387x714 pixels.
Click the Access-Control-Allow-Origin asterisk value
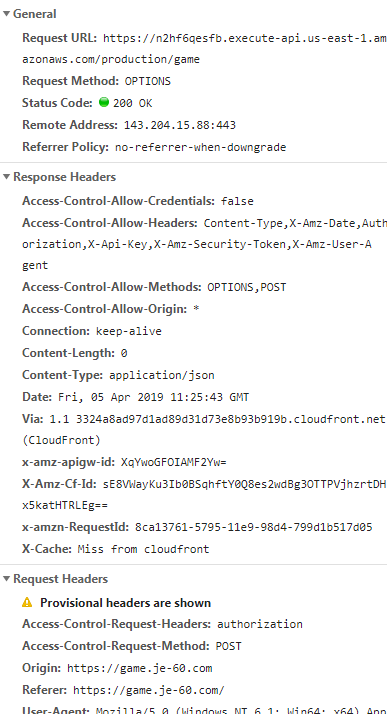[196, 310]
